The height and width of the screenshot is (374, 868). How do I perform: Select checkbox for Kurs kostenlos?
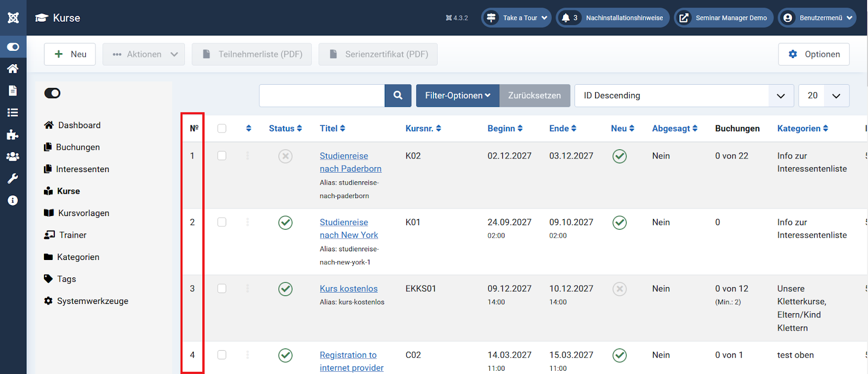(222, 288)
